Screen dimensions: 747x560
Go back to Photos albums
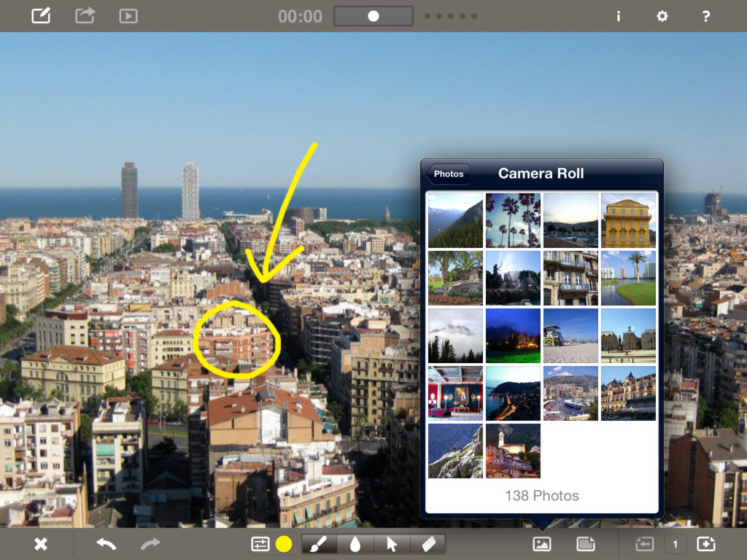pyautogui.click(x=447, y=174)
